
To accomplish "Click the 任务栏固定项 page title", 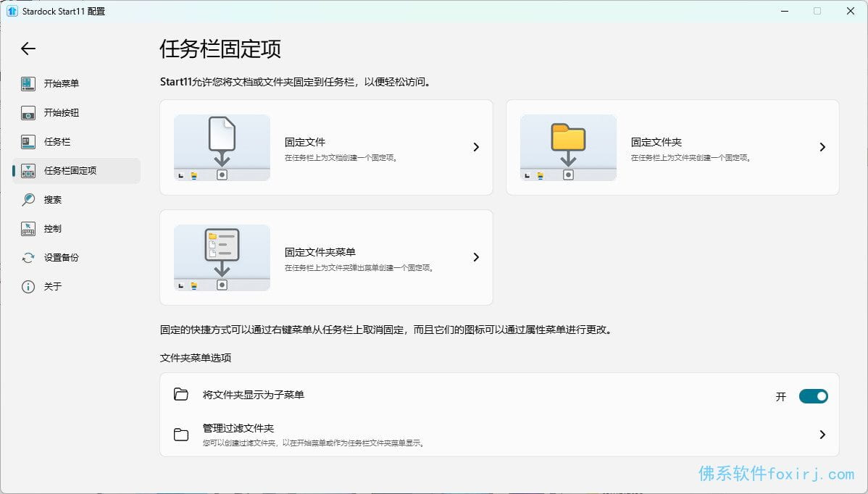I will tap(220, 49).
